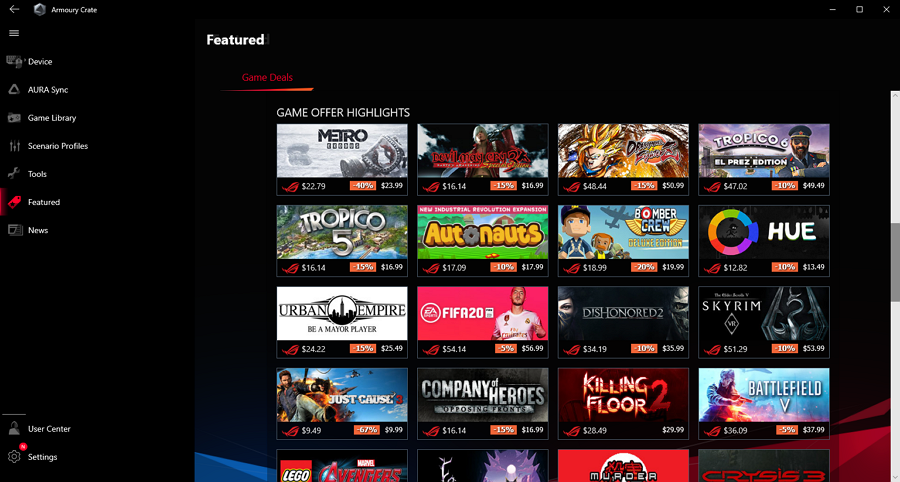Open the Autonauts deal
This screenshot has width=900, height=482.
(x=483, y=241)
